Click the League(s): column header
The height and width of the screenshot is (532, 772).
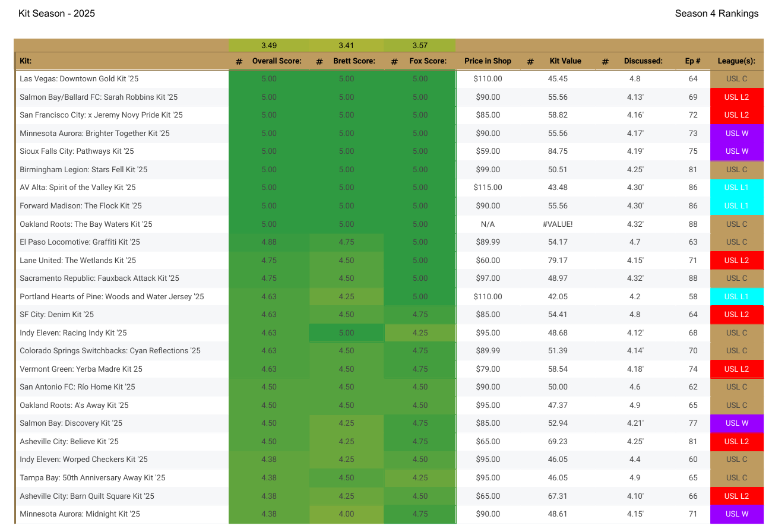click(736, 61)
